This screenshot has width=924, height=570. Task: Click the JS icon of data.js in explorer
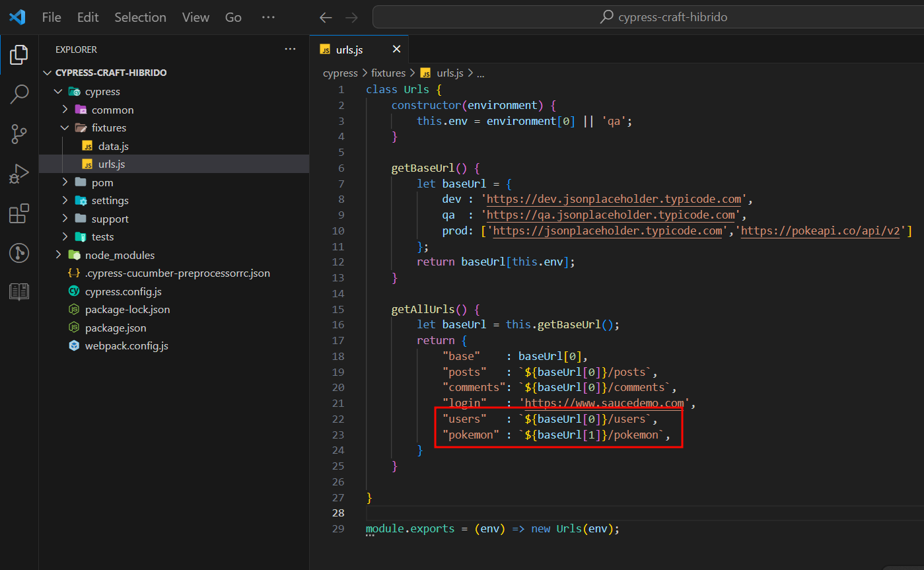coord(87,146)
